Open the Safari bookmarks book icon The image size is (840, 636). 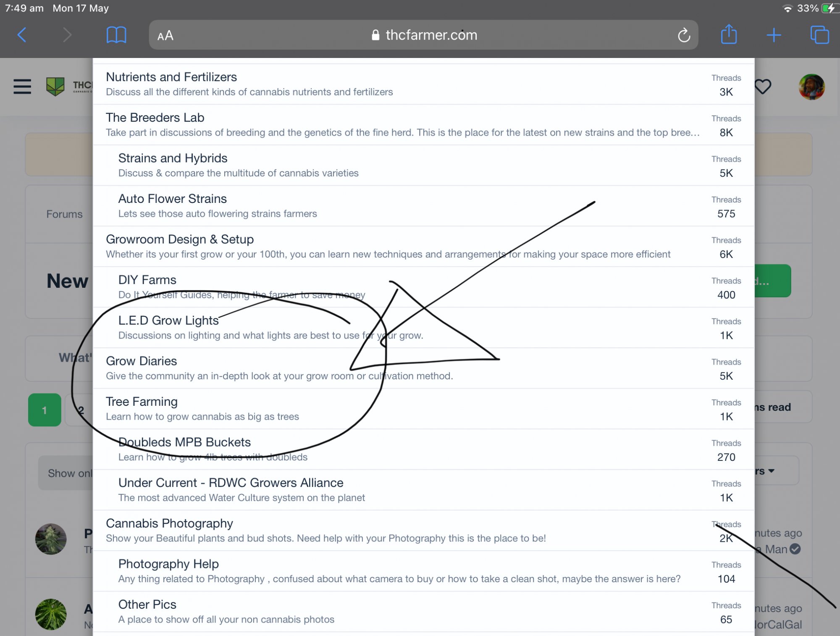[116, 35]
